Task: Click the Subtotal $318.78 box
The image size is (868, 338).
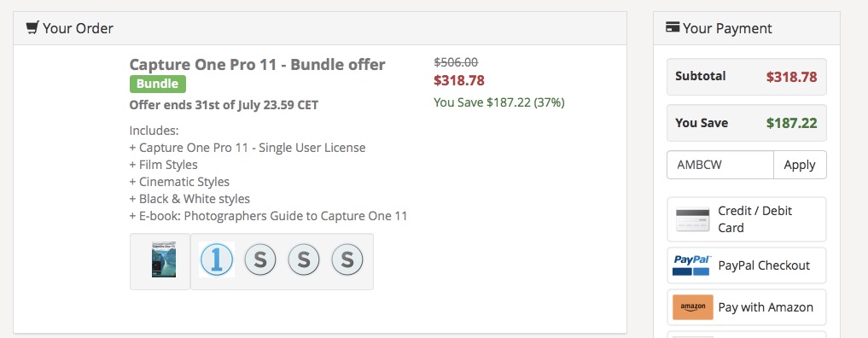Action: (747, 77)
